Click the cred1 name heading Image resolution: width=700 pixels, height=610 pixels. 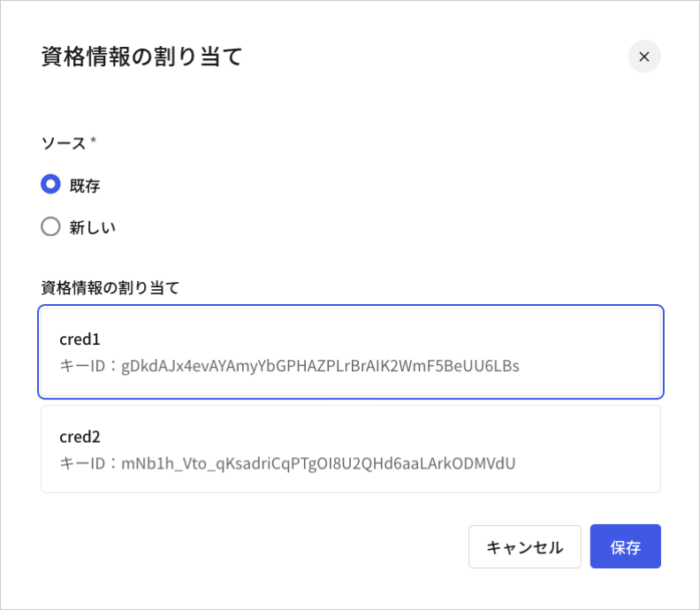[x=80, y=339]
